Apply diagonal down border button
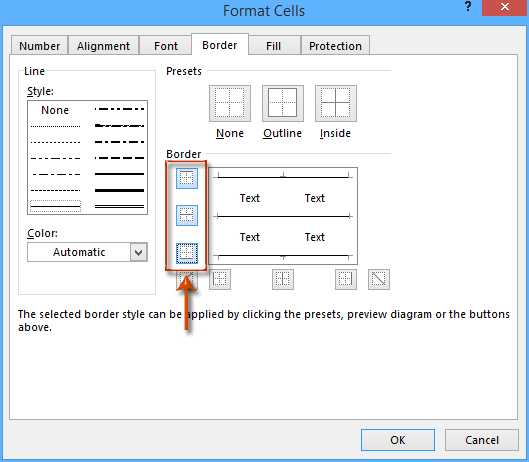This screenshot has width=529, height=462. click(x=379, y=279)
